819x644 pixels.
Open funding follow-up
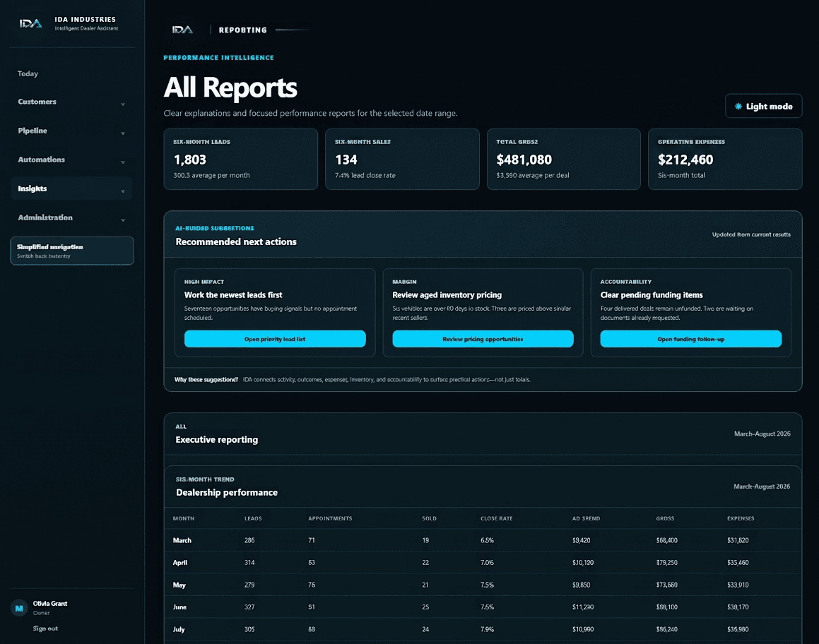pos(690,339)
